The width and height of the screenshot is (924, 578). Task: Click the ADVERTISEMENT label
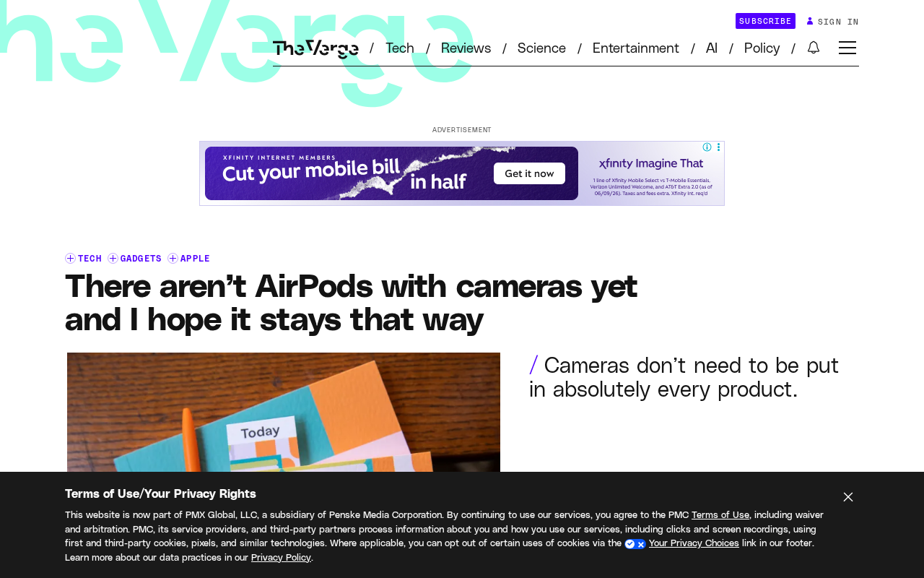pyautogui.click(x=462, y=130)
